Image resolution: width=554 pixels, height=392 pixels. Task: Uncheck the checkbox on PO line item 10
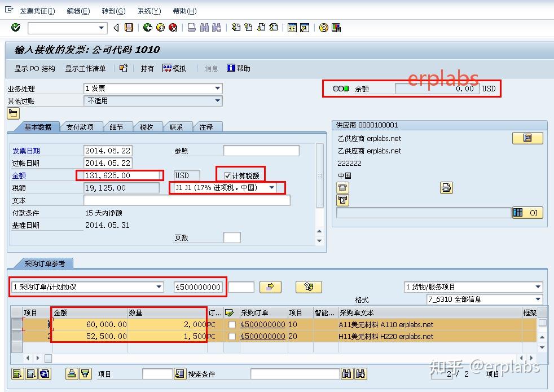[x=232, y=324]
